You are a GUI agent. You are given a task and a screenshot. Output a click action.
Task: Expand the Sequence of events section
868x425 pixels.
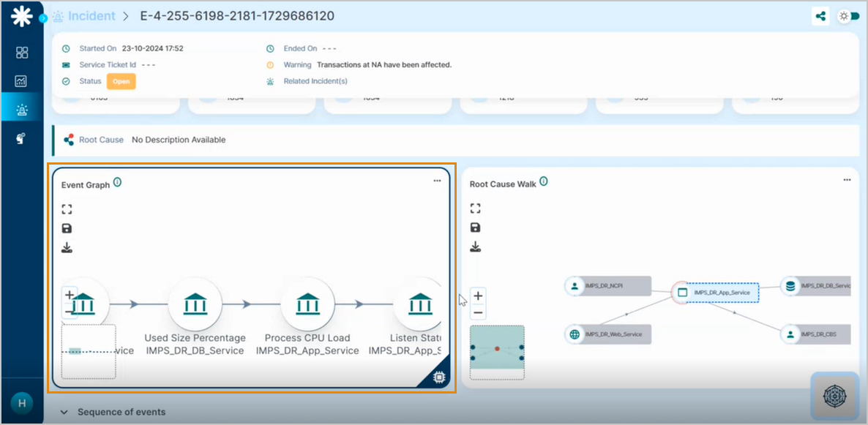click(64, 412)
